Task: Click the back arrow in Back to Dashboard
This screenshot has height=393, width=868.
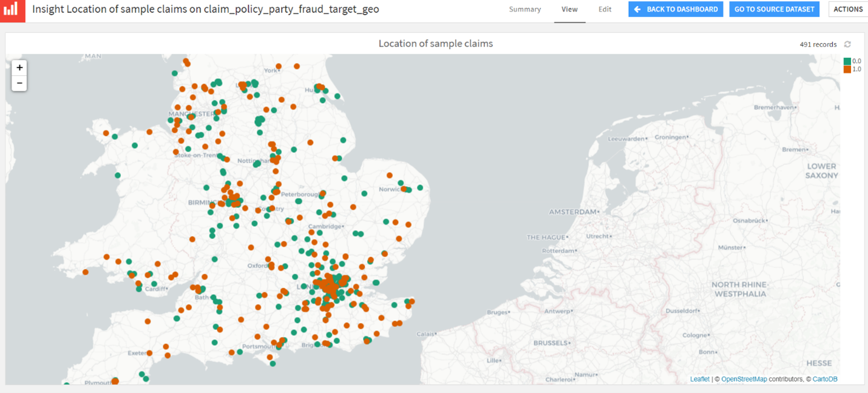Action: [x=637, y=9]
